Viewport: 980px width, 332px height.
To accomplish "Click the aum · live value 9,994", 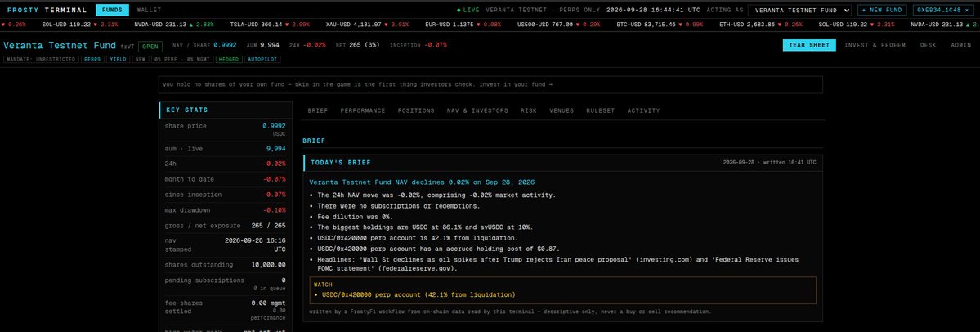I will tap(275, 149).
